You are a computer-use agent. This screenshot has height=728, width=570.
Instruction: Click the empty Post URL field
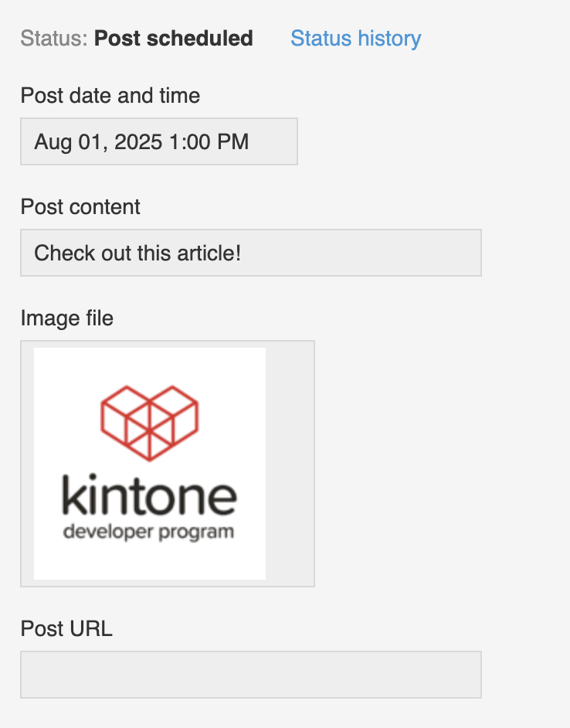point(250,675)
